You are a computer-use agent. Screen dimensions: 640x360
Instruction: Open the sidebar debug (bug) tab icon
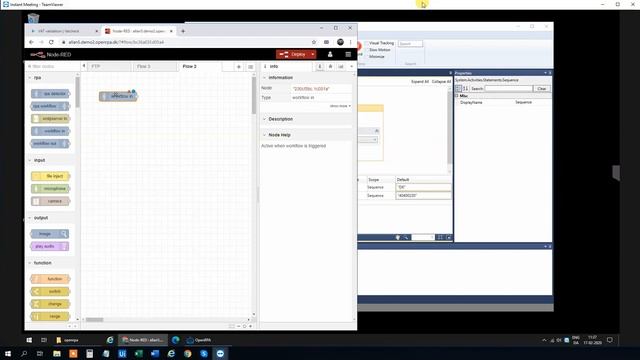tap(330, 67)
